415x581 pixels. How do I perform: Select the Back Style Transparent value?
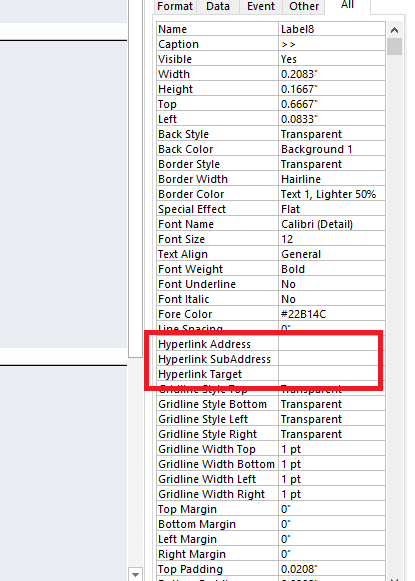click(x=332, y=134)
